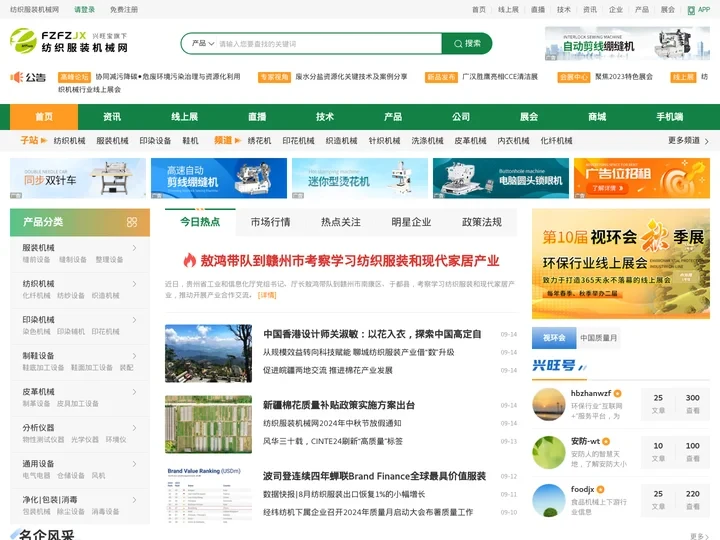Open 手机端 in main navigation
The height and width of the screenshot is (540, 720).
(669, 117)
